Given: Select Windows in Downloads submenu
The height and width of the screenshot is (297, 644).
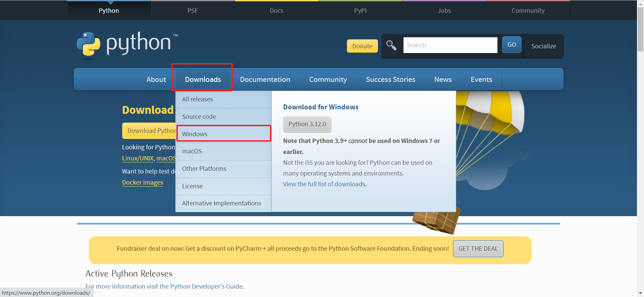Looking at the screenshot, I should (223, 134).
